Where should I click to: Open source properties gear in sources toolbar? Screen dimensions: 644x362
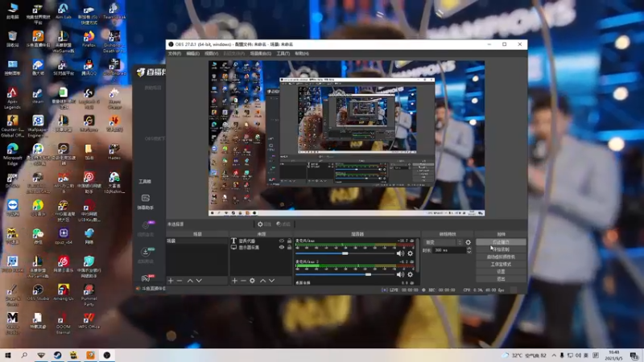252,281
